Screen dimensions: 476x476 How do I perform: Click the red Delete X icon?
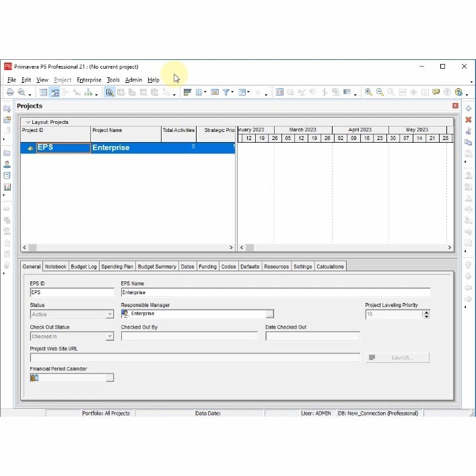(x=469, y=120)
